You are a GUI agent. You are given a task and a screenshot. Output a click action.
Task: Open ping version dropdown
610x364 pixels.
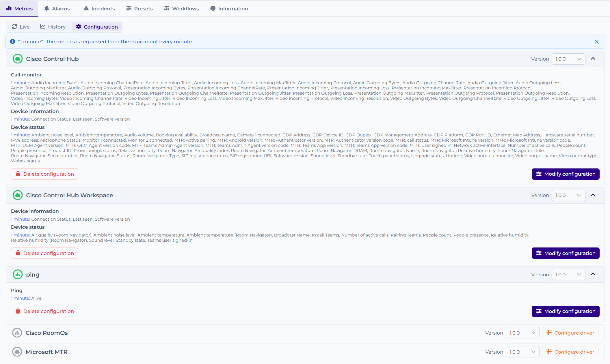tap(568, 275)
